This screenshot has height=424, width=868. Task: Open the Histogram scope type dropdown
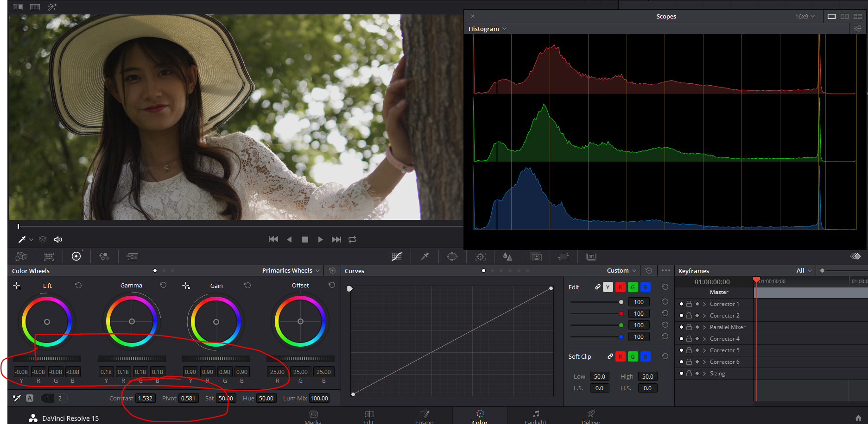click(x=488, y=29)
